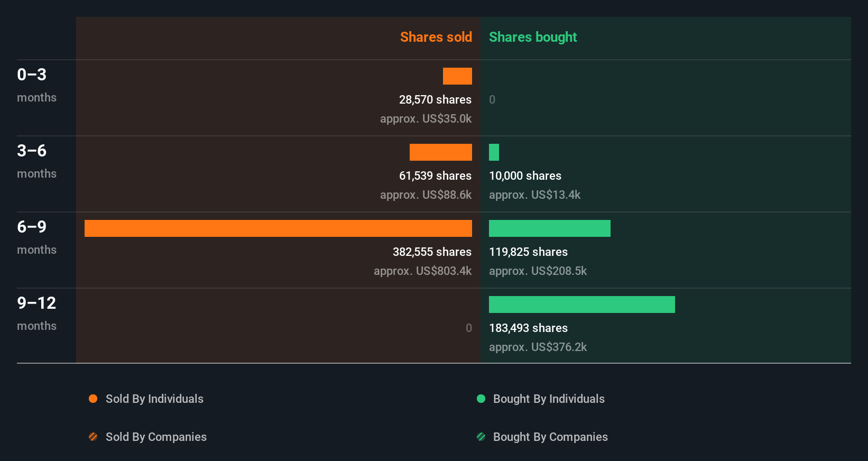Click the Shares sold column header
The image size is (868, 461).
pyautogui.click(x=436, y=37)
